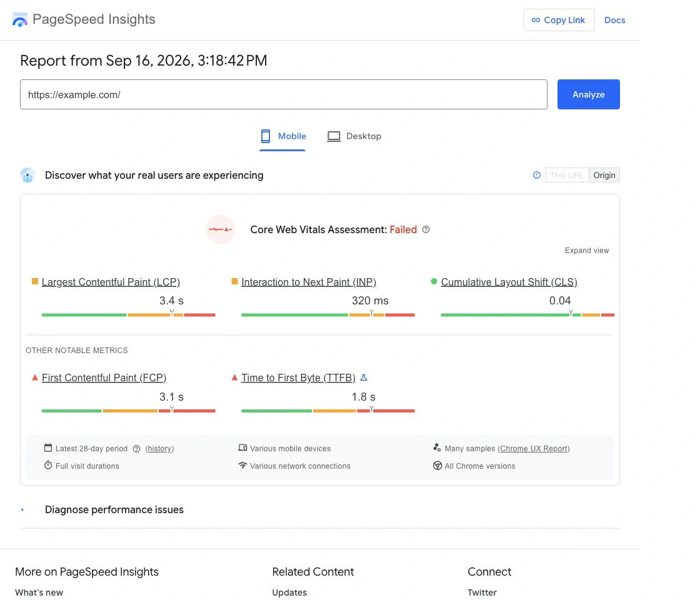The width and height of the screenshot is (700, 600).
Task: Open the Docs link
Action: coord(615,20)
